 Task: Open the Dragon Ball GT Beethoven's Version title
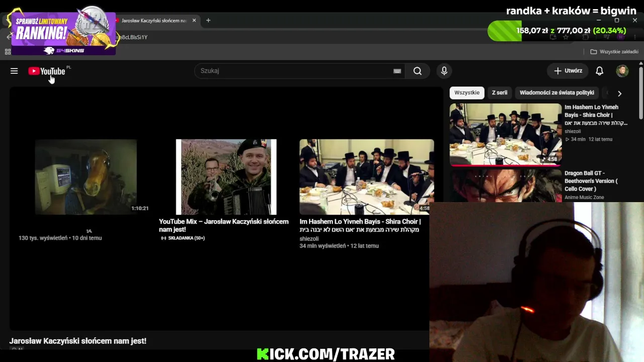click(591, 181)
